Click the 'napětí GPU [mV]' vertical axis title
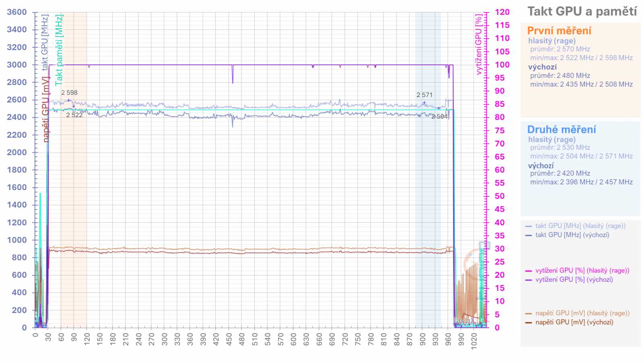The height and width of the screenshot is (362, 644). point(46,109)
